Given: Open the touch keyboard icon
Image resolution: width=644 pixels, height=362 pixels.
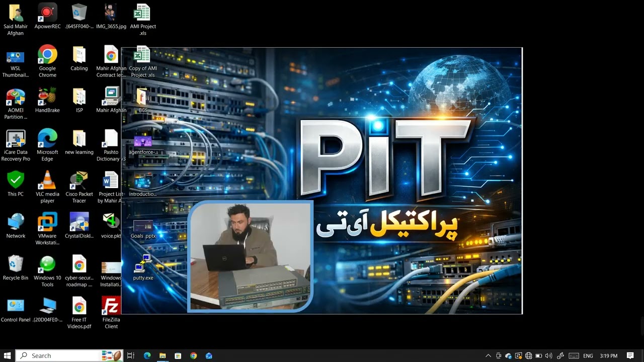Looking at the screenshot, I should pyautogui.click(x=574, y=355).
